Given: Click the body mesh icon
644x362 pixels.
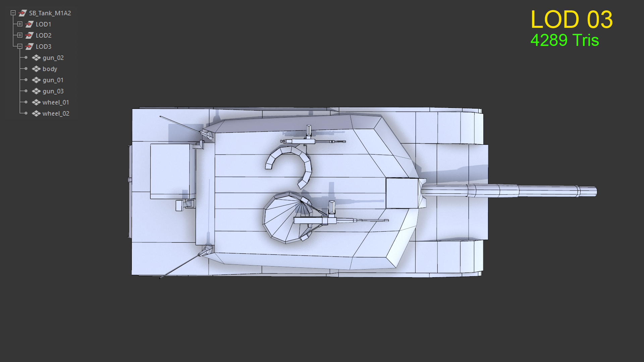Looking at the screenshot, I should (x=36, y=69).
